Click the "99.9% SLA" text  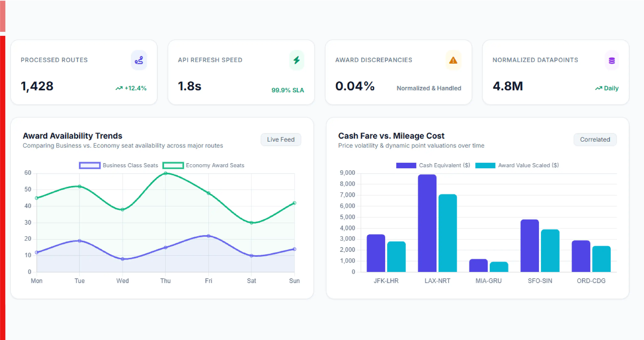pyautogui.click(x=288, y=90)
